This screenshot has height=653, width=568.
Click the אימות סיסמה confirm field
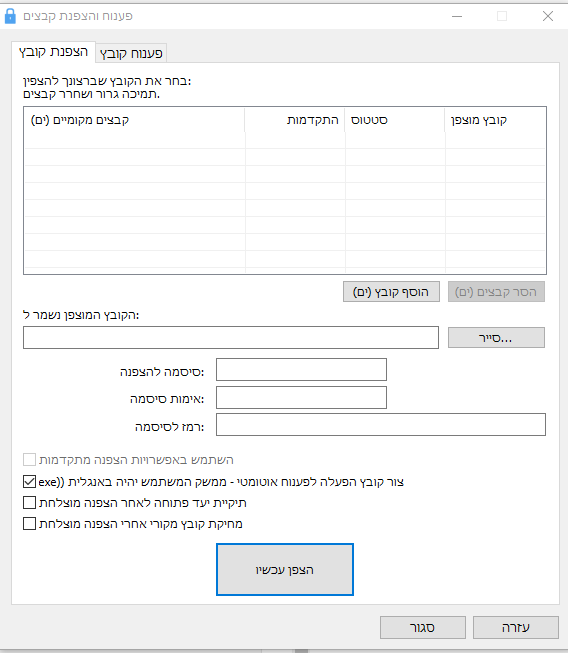tap(301, 397)
